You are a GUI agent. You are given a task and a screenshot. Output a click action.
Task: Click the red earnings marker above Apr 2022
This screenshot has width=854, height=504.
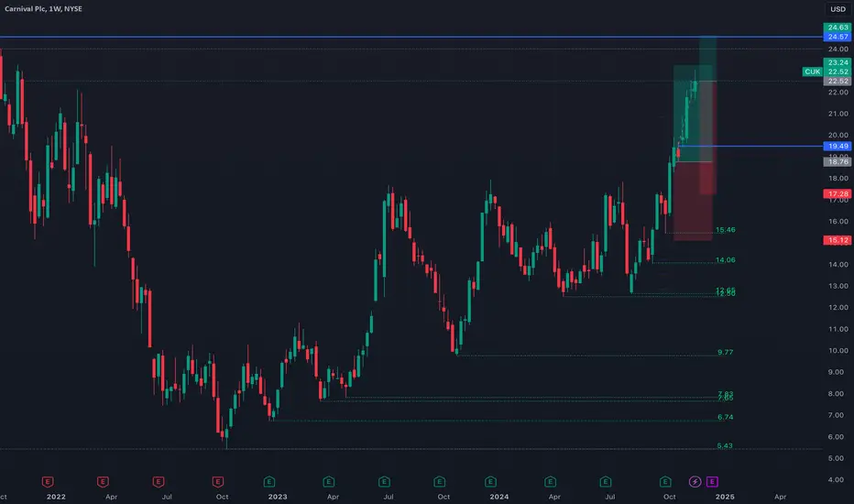click(103, 482)
